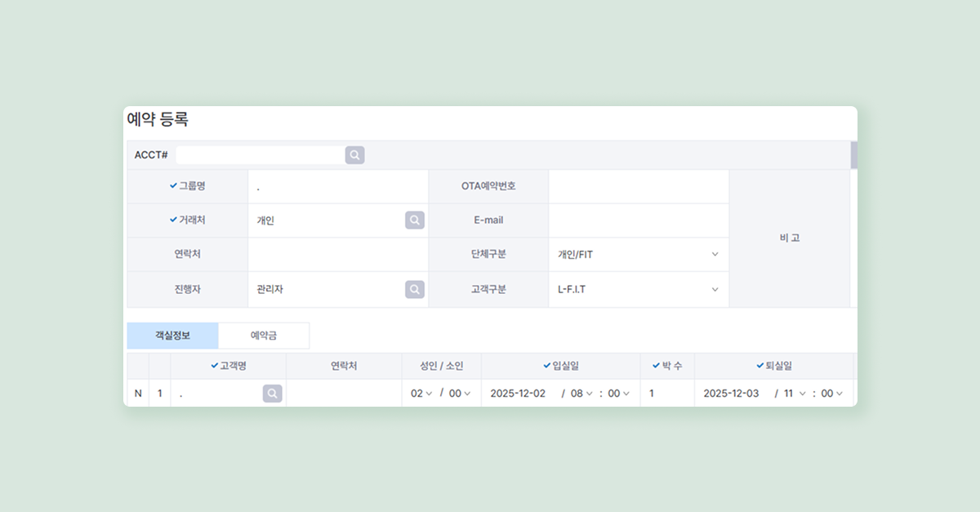Click the 박 수 column header
This screenshot has width=980, height=512.
(x=667, y=366)
